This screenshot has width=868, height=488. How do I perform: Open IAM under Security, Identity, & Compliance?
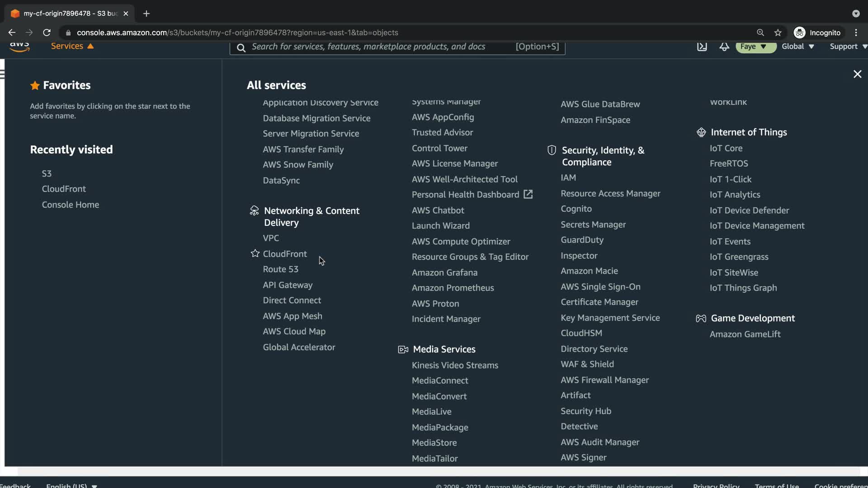point(568,178)
